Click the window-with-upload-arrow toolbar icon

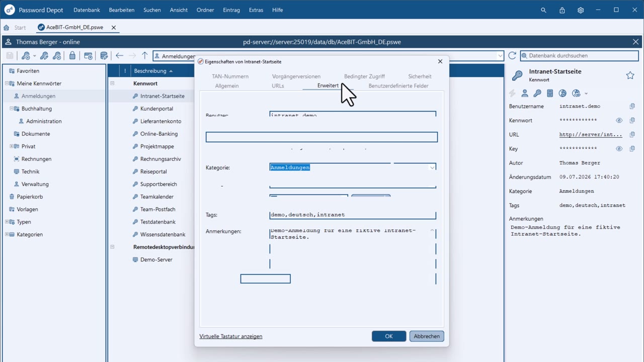click(88, 56)
